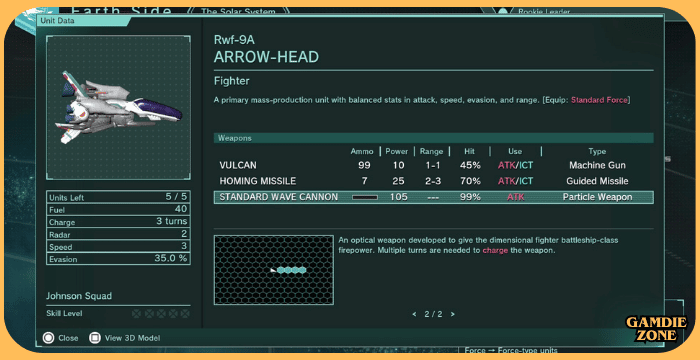This screenshot has width=700, height=360.
Task: Click Vulcan's power value 10
Action: point(399,165)
